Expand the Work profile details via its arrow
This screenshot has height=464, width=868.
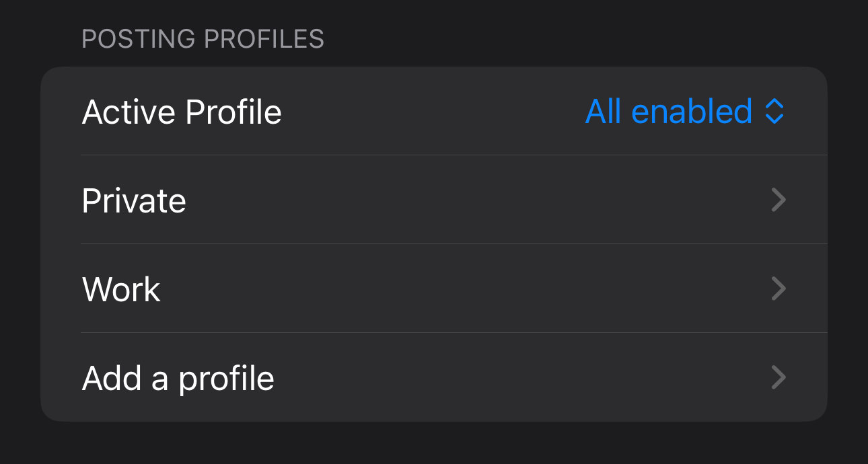(778, 289)
